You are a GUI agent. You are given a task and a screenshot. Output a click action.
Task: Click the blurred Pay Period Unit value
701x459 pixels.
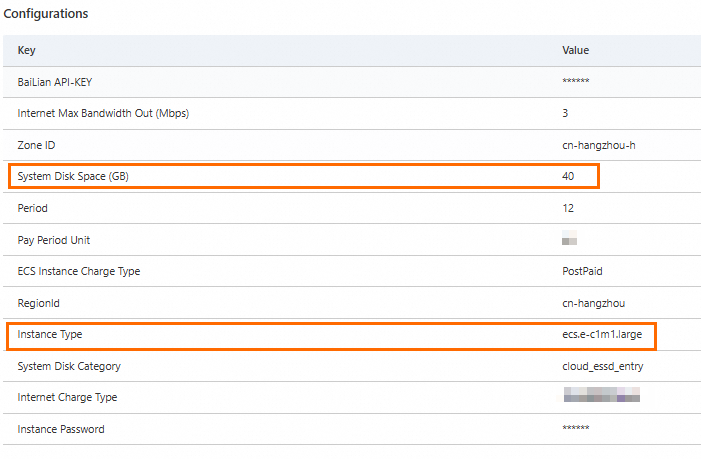click(x=571, y=240)
